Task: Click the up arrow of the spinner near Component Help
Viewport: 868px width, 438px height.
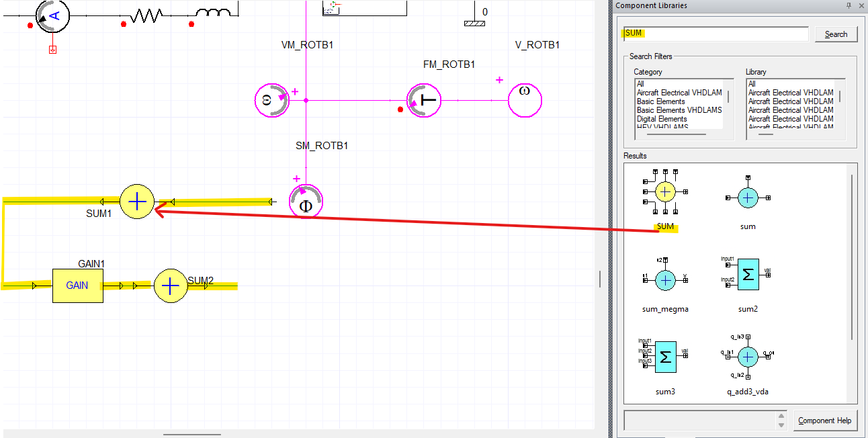Action: 781,417
